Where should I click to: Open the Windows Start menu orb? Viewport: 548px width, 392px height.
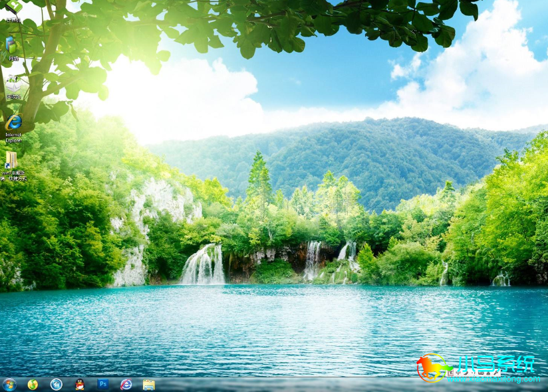9,385
